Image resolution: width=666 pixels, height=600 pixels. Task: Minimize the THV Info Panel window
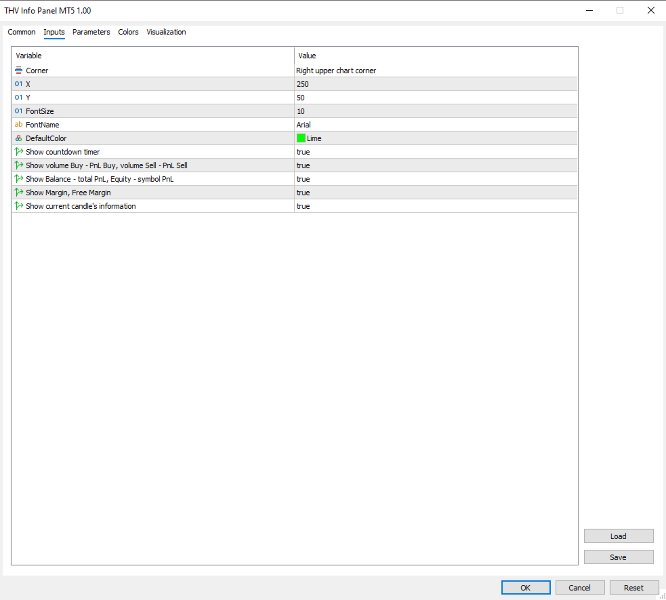tap(589, 10)
